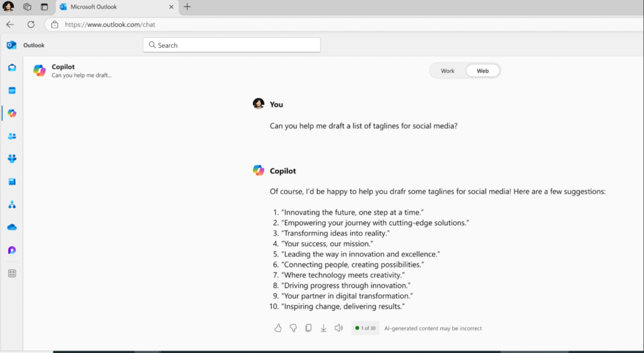Copy Copilot's response to clipboard
The height and width of the screenshot is (353, 644).
click(x=308, y=328)
